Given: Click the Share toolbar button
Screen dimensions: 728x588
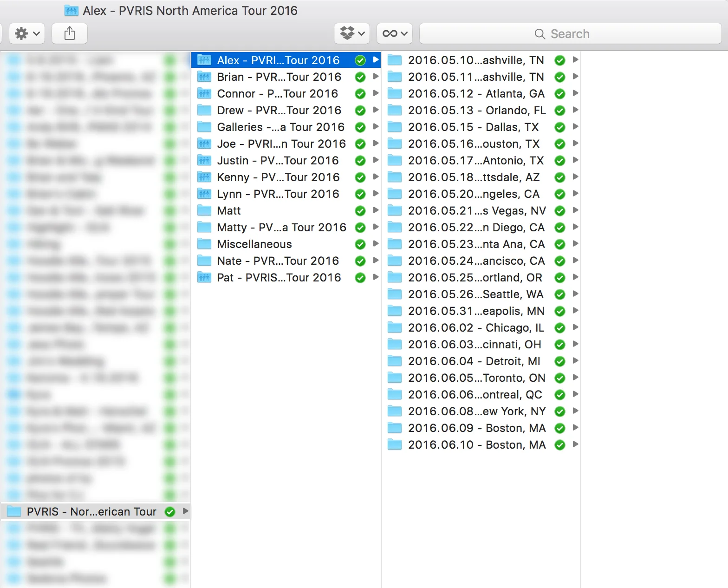Looking at the screenshot, I should pos(70,33).
